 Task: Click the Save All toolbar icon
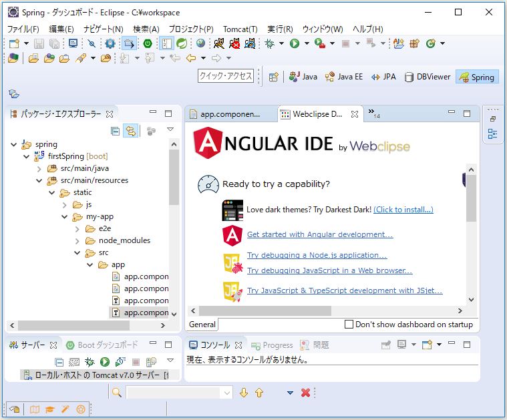[x=54, y=43]
